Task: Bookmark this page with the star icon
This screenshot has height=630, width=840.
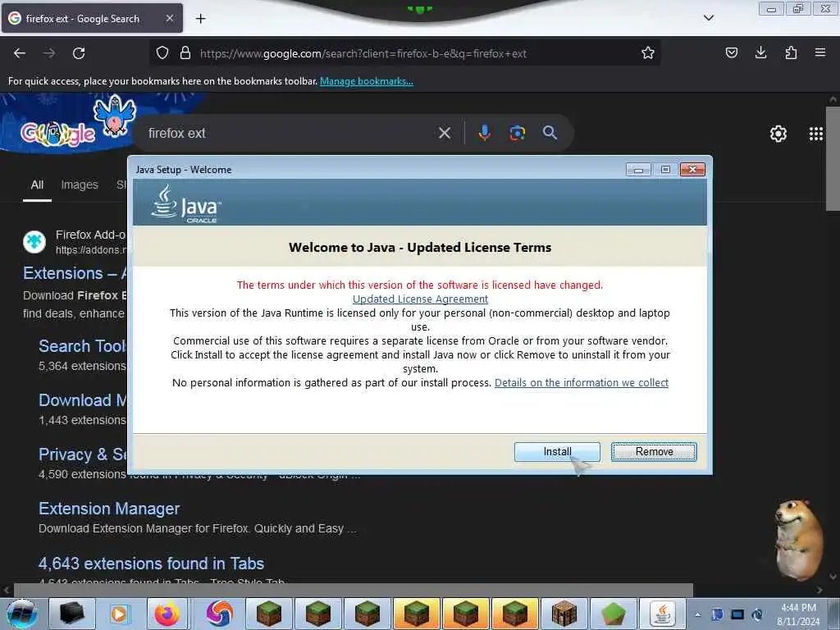Action: [648, 53]
